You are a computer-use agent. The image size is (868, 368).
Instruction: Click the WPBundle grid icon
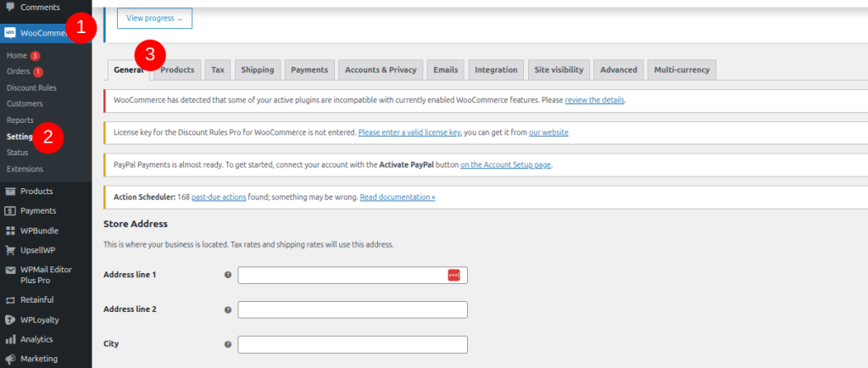click(10, 231)
